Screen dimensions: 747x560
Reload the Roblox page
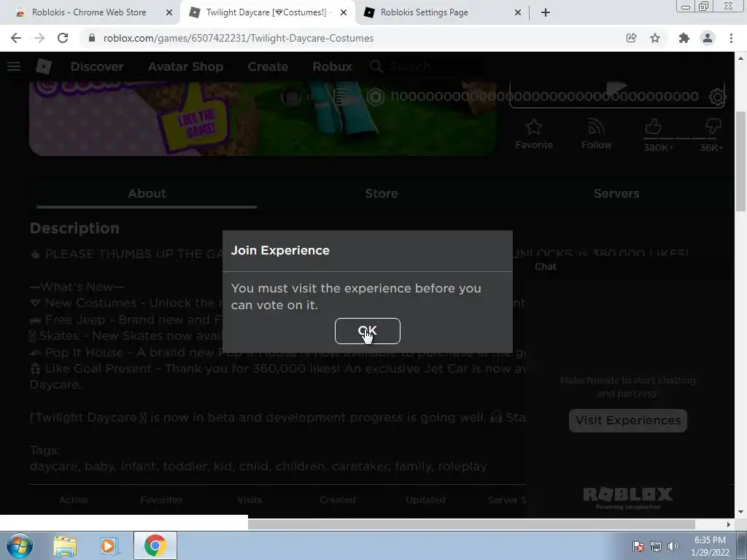63,38
